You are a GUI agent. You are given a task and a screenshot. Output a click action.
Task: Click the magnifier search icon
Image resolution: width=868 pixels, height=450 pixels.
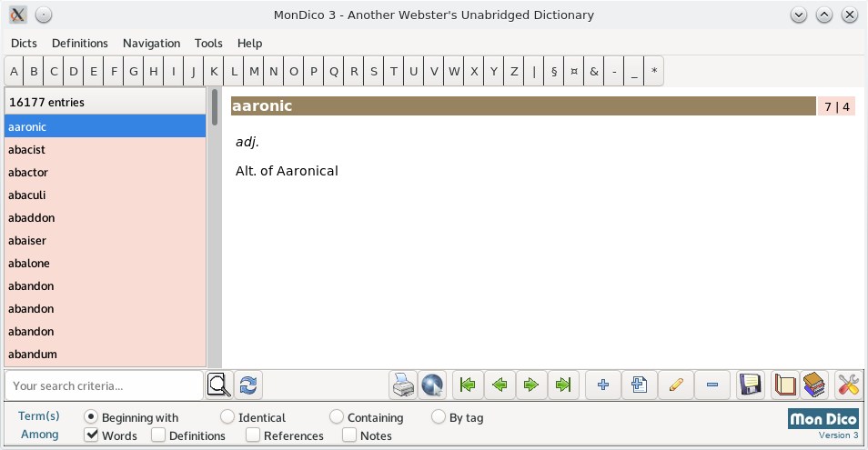218,385
